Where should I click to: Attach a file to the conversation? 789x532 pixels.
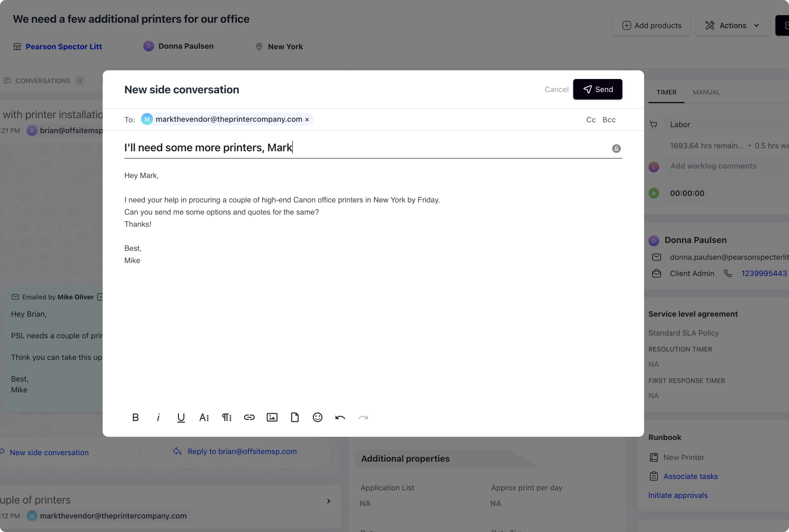295,417
